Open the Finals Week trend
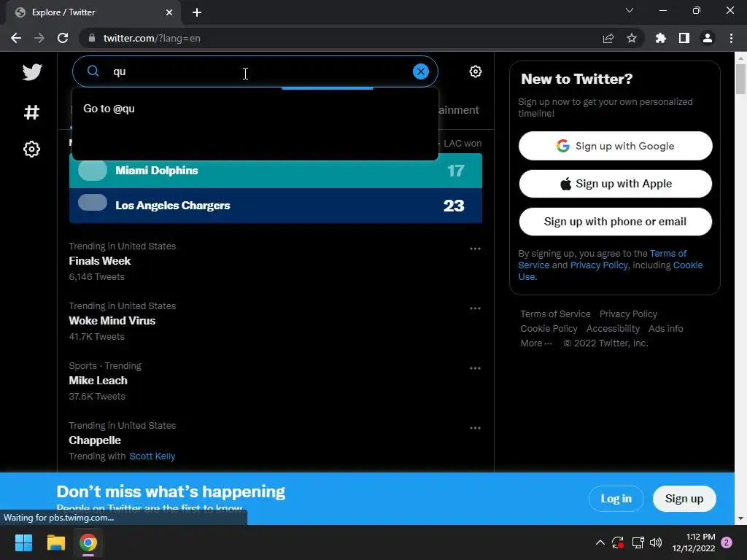The width and height of the screenshot is (747, 560). [x=99, y=261]
